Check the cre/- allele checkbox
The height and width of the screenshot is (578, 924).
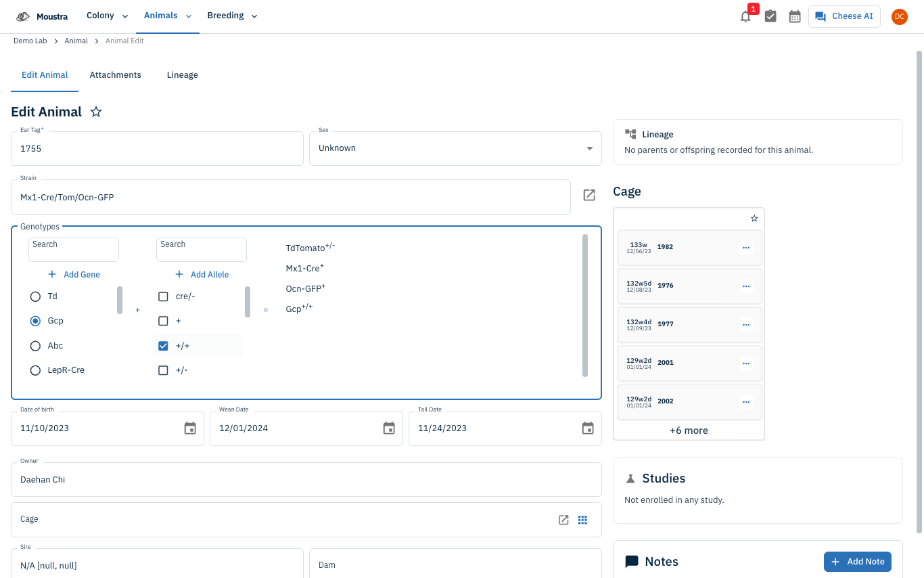pyautogui.click(x=163, y=296)
